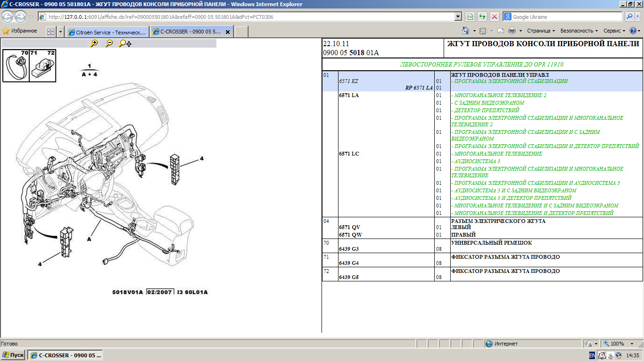Click the zoom-in magnifier above the diagram
This screenshot has width=644, height=362.
coord(94,43)
